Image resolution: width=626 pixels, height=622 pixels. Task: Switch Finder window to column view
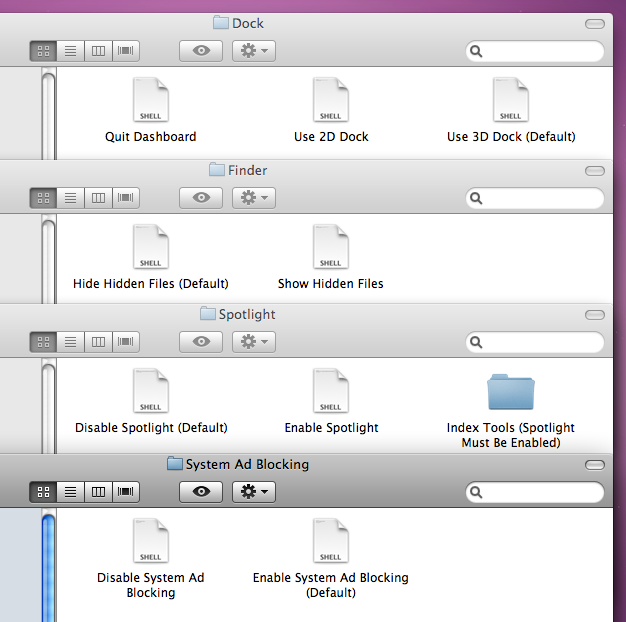coord(98,198)
